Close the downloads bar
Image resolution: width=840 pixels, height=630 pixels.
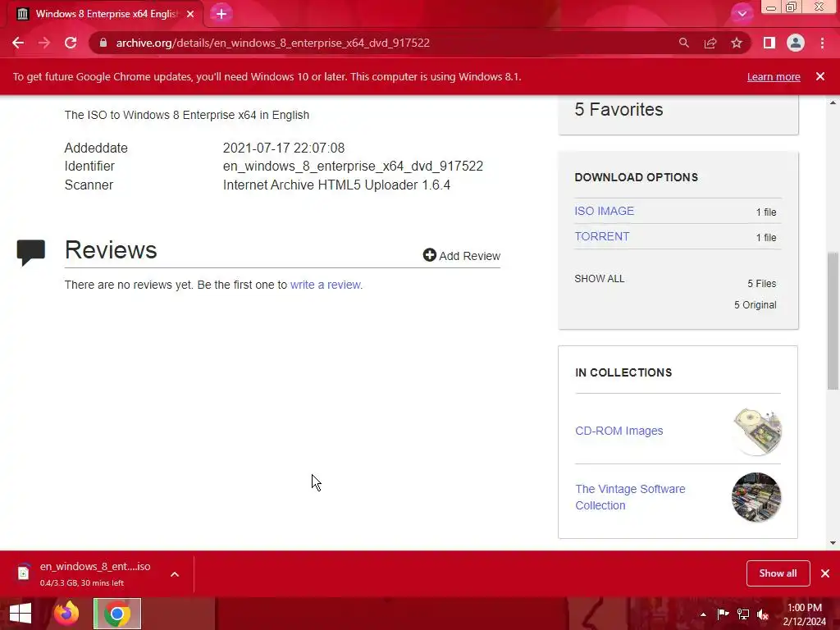[825, 573]
